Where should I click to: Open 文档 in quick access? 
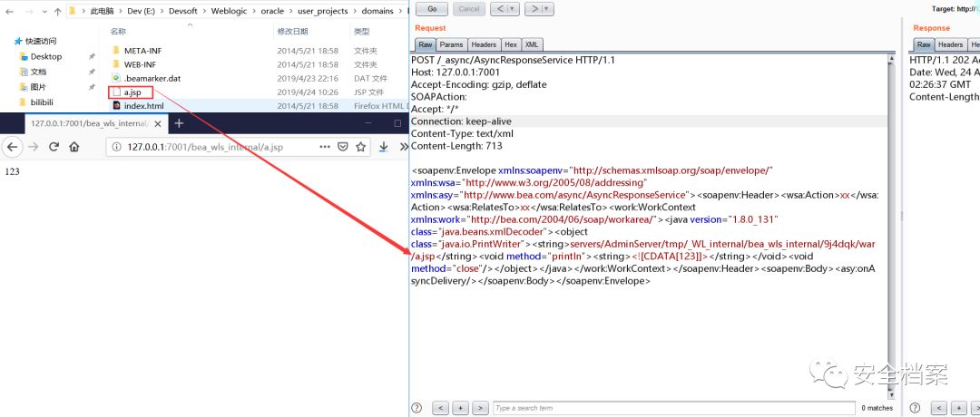click(38, 72)
